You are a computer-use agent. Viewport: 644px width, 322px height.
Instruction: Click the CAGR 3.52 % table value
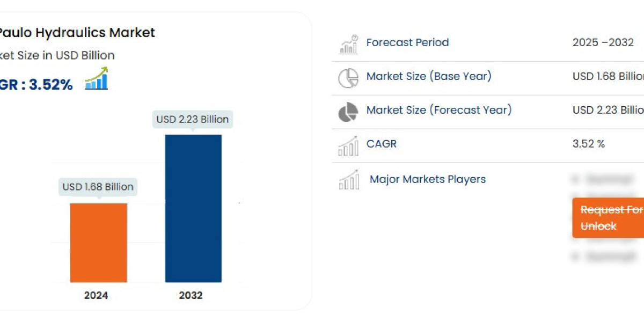click(589, 144)
